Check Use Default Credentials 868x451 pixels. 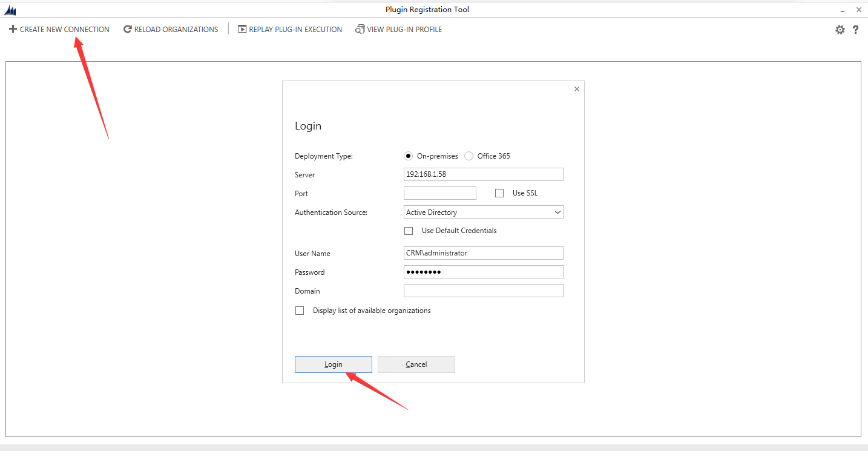click(409, 231)
